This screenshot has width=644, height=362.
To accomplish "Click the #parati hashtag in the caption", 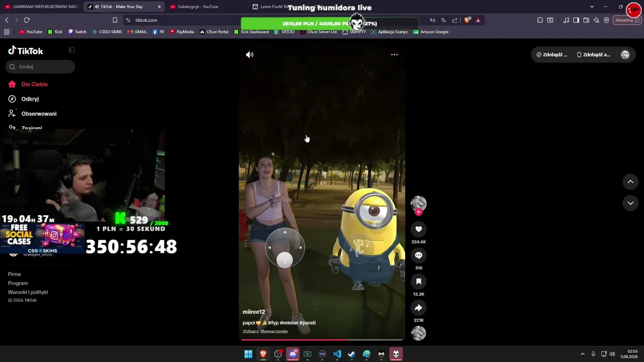I will [308, 323].
